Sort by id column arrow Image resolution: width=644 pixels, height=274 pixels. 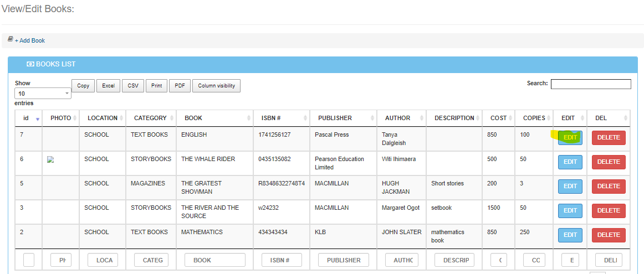[x=38, y=118]
